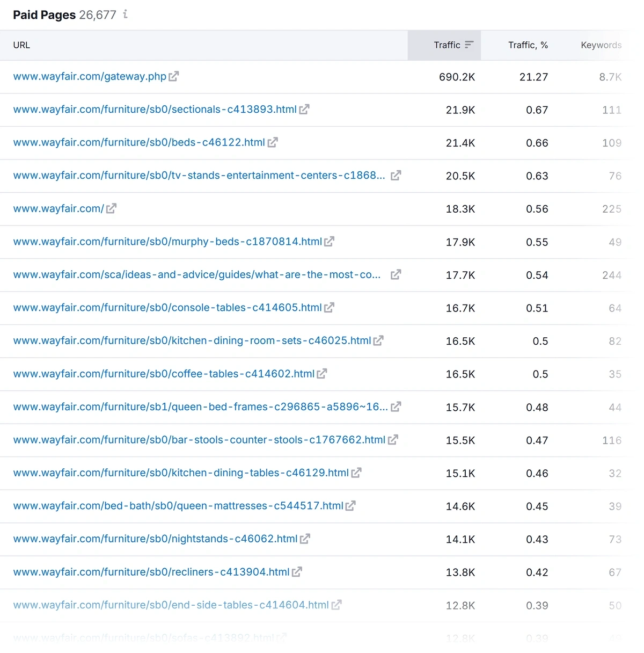Open external link icon for recliners row
644x653 pixels.
(x=297, y=572)
